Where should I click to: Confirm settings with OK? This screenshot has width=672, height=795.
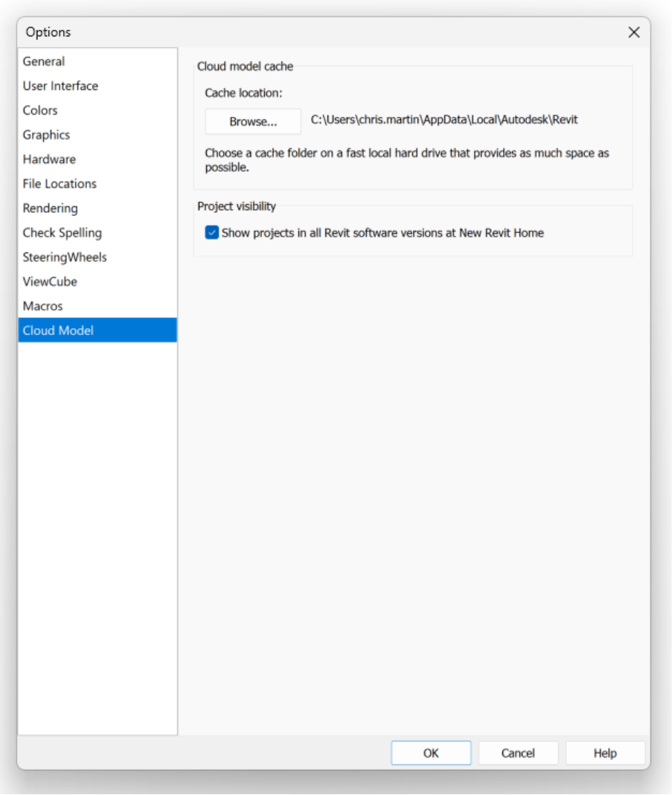click(431, 753)
